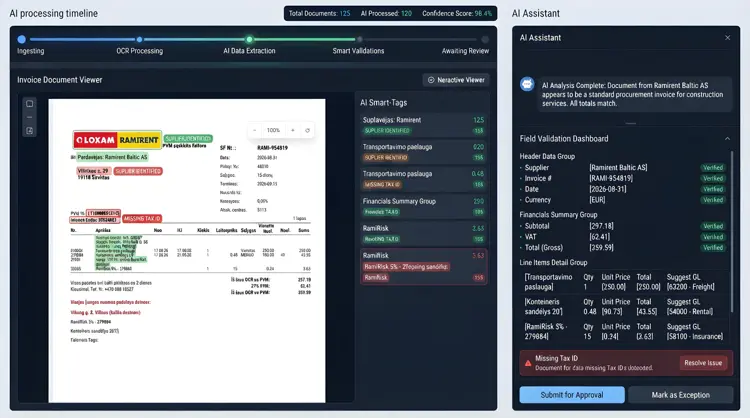This screenshot has width=750, height=418.
Task: Click the 100% zoom level display
Action: pyautogui.click(x=274, y=130)
